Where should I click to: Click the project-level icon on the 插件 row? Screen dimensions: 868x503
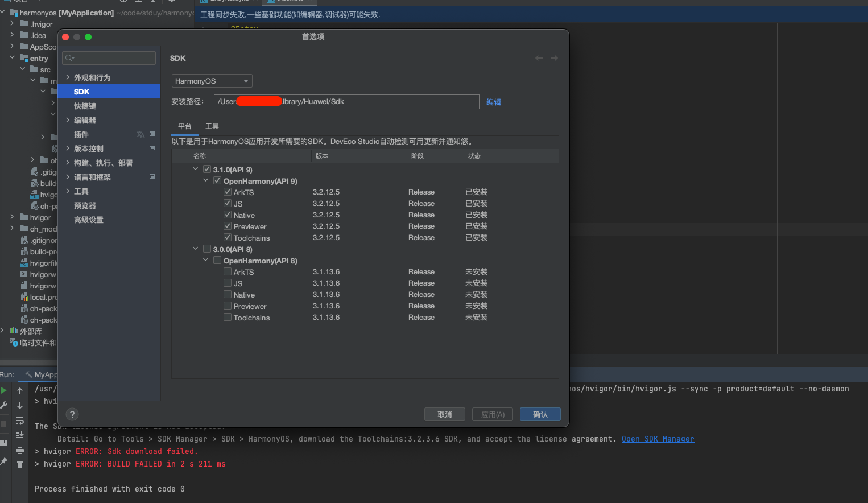[152, 134]
